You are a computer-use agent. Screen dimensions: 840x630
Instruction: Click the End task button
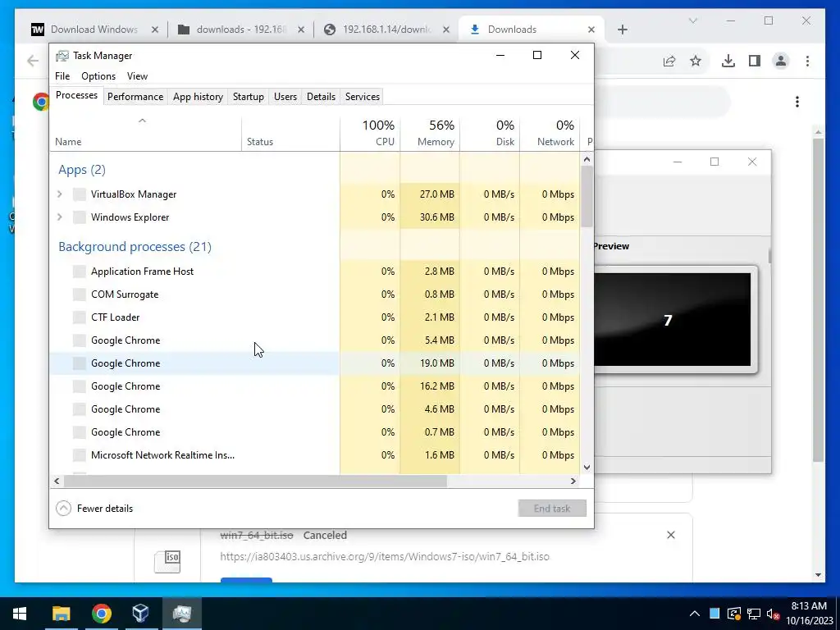(x=552, y=509)
